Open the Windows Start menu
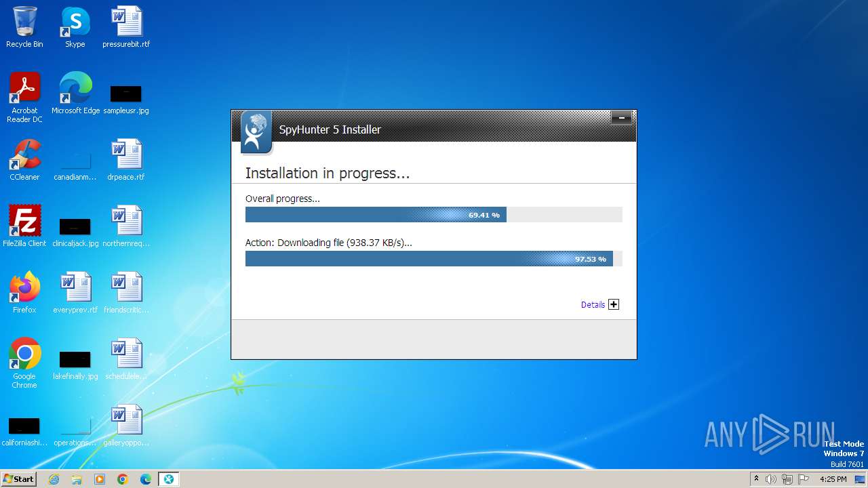The height and width of the screenshot is (488, 868). pos(18,479)
